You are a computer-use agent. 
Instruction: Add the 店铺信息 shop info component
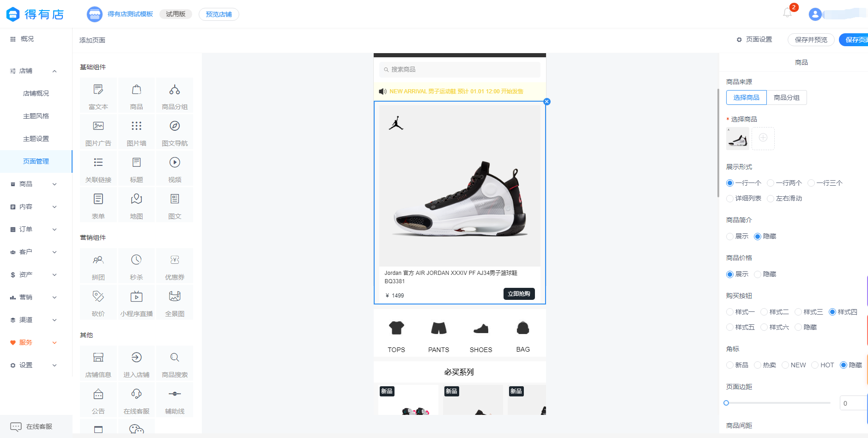(x=98, y=364)
